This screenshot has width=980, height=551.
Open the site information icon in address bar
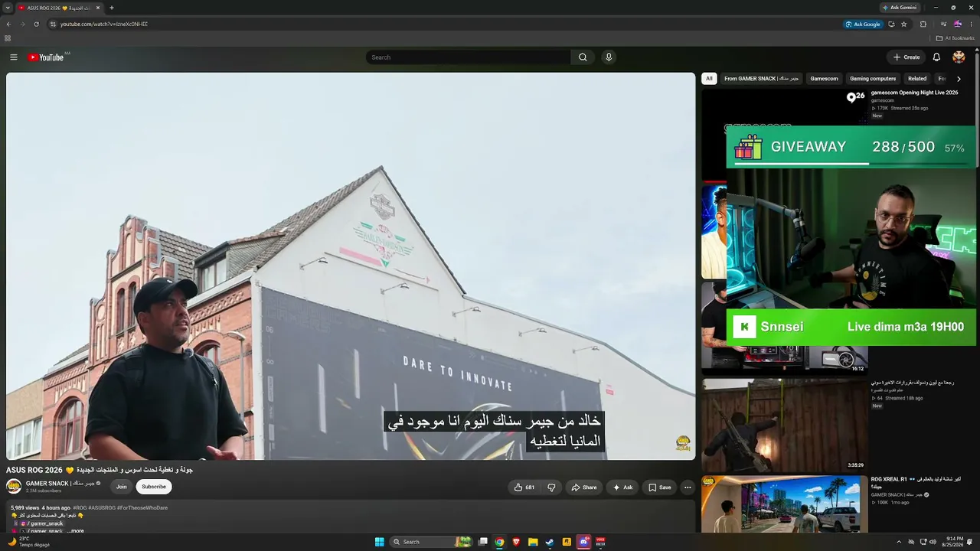[53, 24]
